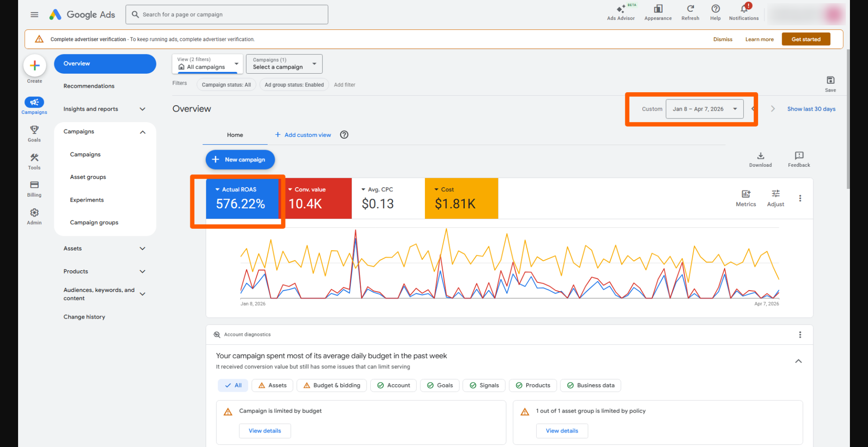
Task: Click New campaign button
Action: (240, 160)
